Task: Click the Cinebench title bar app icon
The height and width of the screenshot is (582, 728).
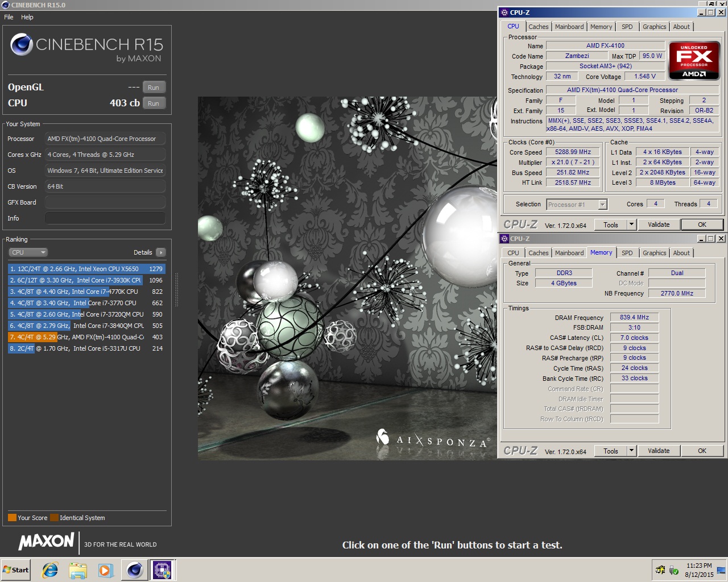Action: [6, 5]
